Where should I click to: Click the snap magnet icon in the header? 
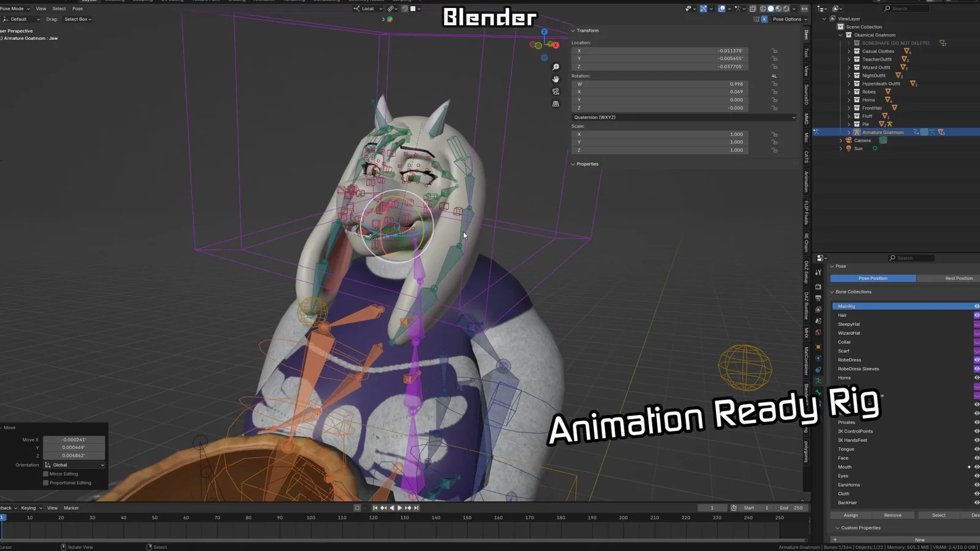click(x=405, y=9)
